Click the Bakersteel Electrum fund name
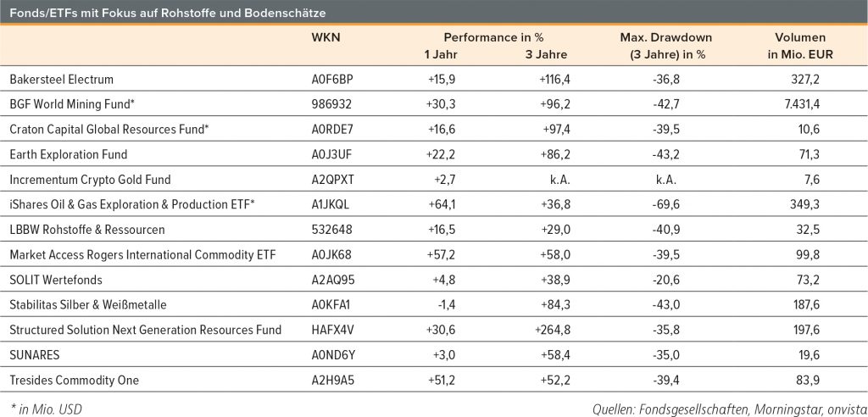This screenshot has width=868, height=417. coord(61,79)
